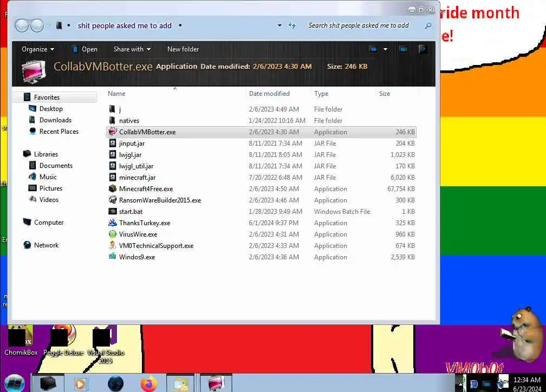Click the help icon in toolbar
This screenshot has width=546, height=392.
pyautogui.click(x=422, y=49)
